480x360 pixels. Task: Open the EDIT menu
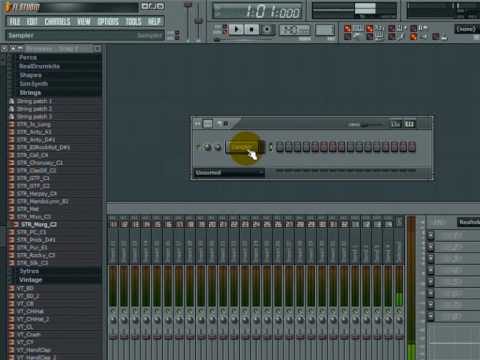click(32, 22)
